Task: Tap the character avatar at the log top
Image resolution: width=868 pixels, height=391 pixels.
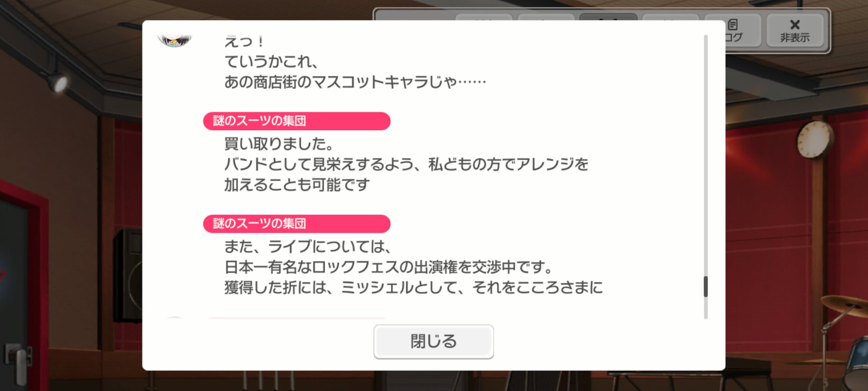Action: tap(174, 40)
